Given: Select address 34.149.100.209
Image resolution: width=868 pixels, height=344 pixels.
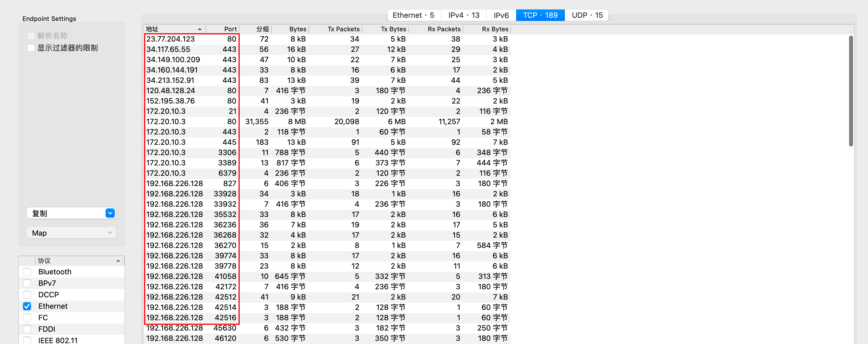Looking at the screenshot, I should [173, 60].
